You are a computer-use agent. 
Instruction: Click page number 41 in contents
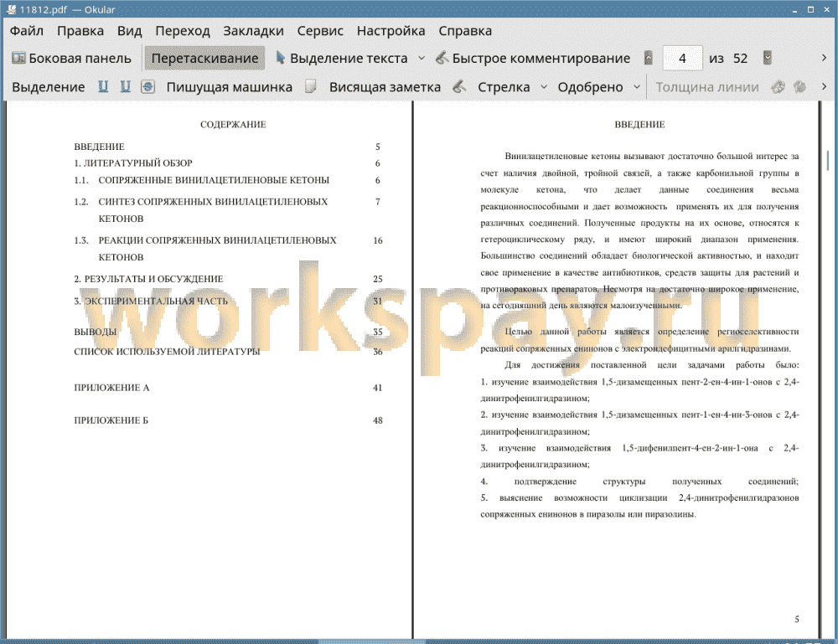click(377, 388)
